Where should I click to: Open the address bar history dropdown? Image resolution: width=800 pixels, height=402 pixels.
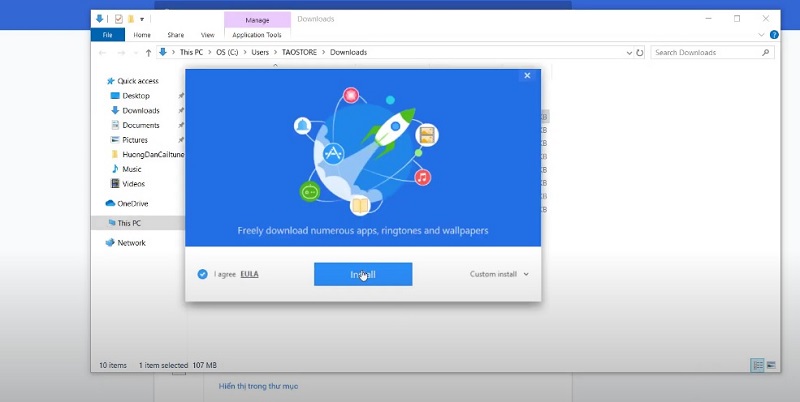pos(629,53)
